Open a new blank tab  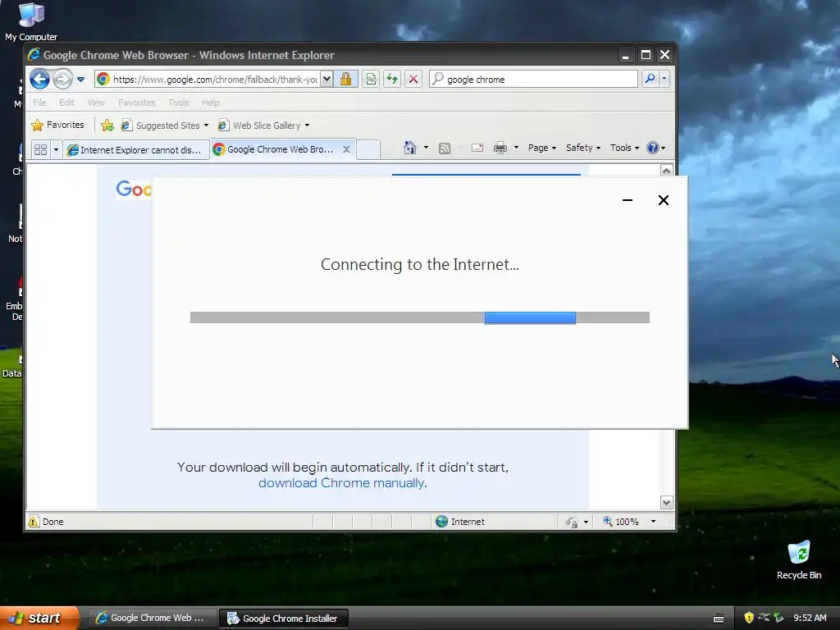point(368,149)
